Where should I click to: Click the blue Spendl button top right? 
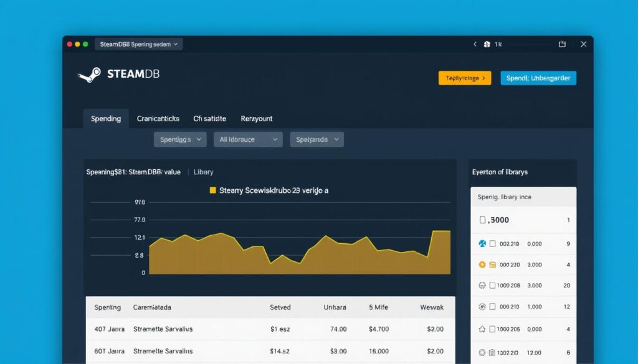(x=538, y=78)
